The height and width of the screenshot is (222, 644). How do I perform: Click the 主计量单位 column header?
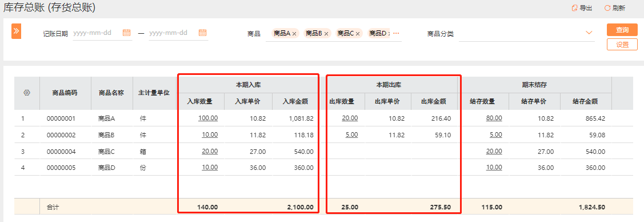pyautogui.click(x=154, y=93)
